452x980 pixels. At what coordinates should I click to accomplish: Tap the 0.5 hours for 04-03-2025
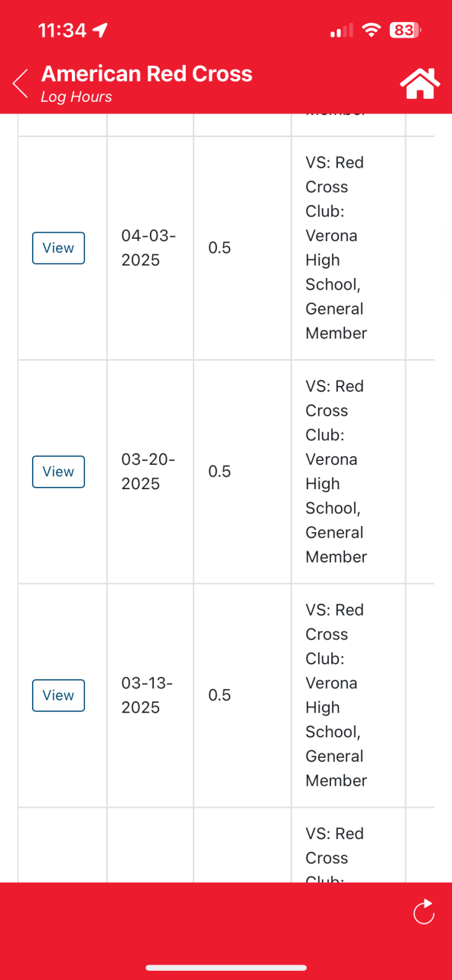click(x=219, y=248)
